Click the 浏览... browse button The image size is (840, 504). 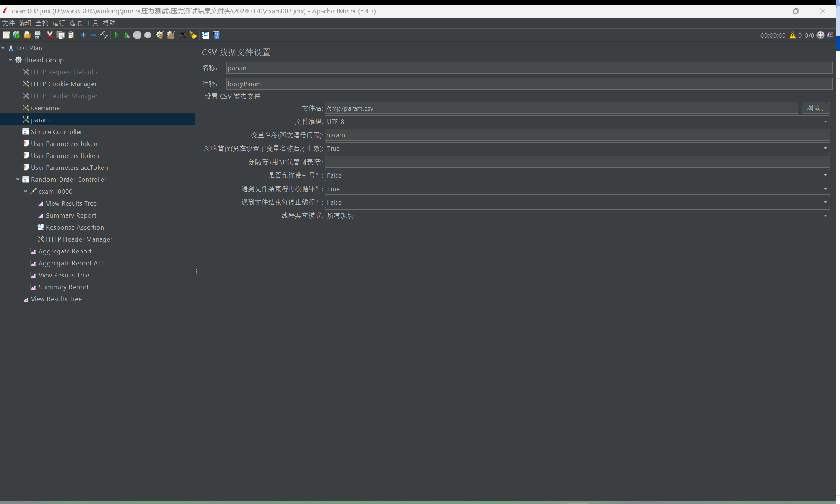(815, 108)
